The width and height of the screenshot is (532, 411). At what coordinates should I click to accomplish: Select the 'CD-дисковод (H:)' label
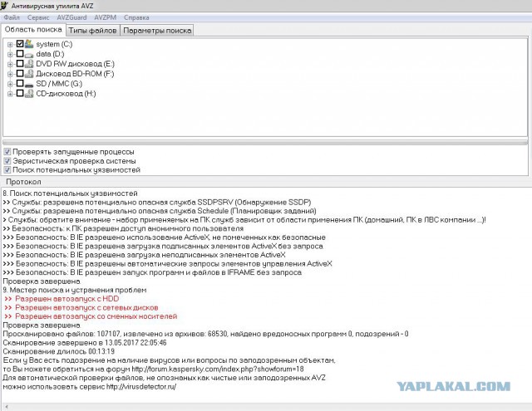66,93
